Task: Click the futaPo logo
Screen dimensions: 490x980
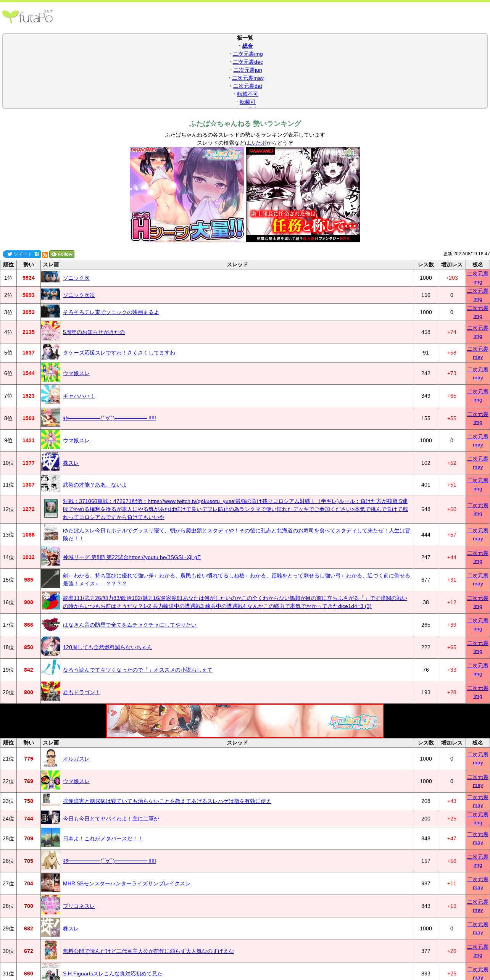Action: pos(27,16)
